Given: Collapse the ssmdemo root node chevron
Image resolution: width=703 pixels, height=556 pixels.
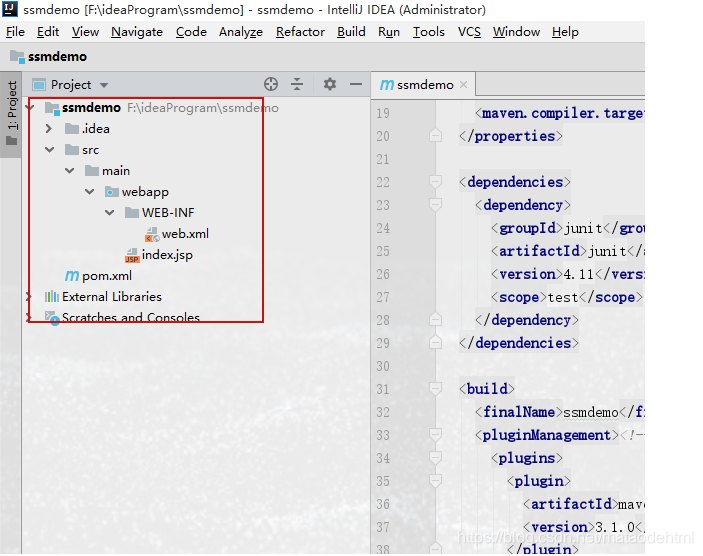Looking at the screenshot, I should [x=30, y=108].
